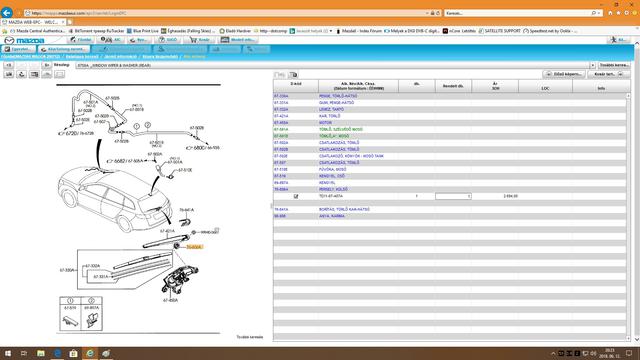Click the first diagram tool icon below Részleg
This screenshot has height=360, width=640.
coord(9,74)
